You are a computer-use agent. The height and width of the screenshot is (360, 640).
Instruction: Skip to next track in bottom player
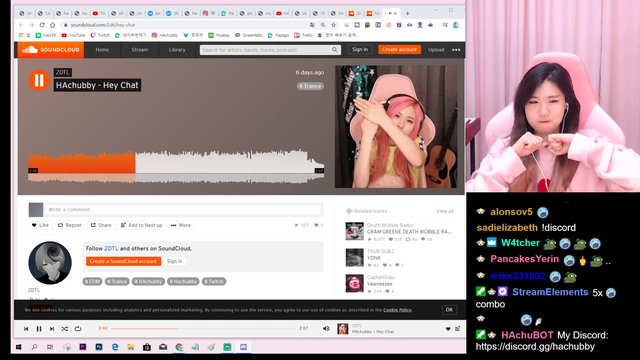(x=52, y=329)
